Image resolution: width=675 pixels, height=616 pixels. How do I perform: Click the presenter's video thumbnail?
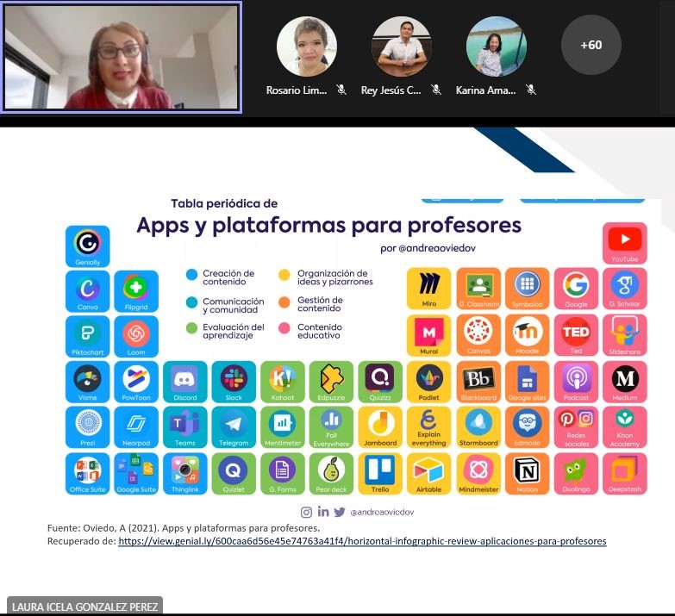tap(122, 57)
